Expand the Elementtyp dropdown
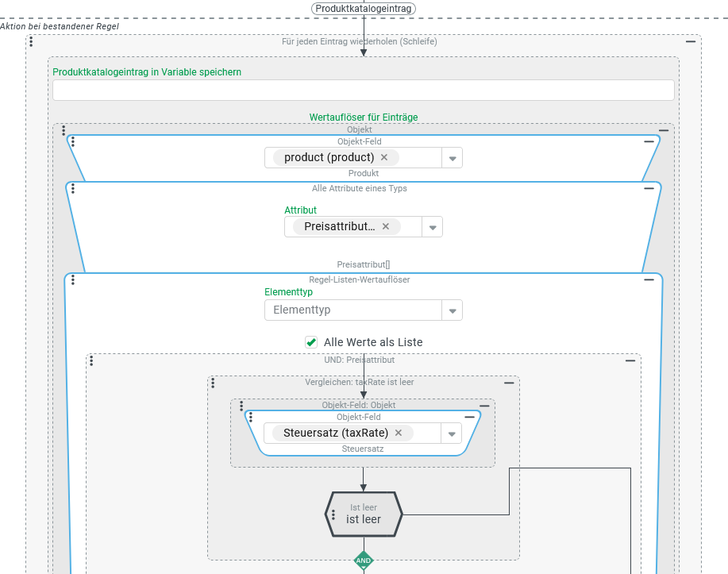The image size is (728, 574). (x=452, y=310)
